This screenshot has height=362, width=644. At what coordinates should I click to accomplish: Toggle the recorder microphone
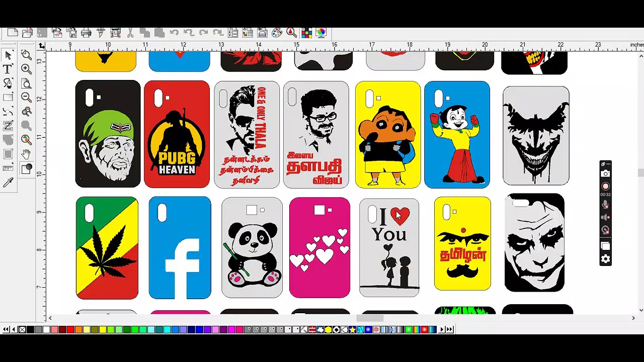click(605, 205)
